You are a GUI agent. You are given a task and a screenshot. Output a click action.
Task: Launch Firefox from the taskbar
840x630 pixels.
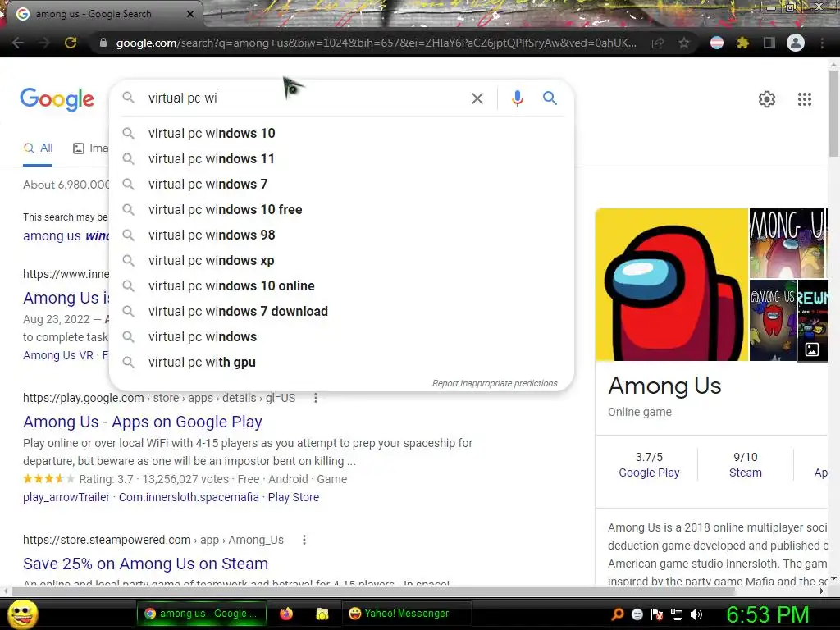click(x=286, y=614)
